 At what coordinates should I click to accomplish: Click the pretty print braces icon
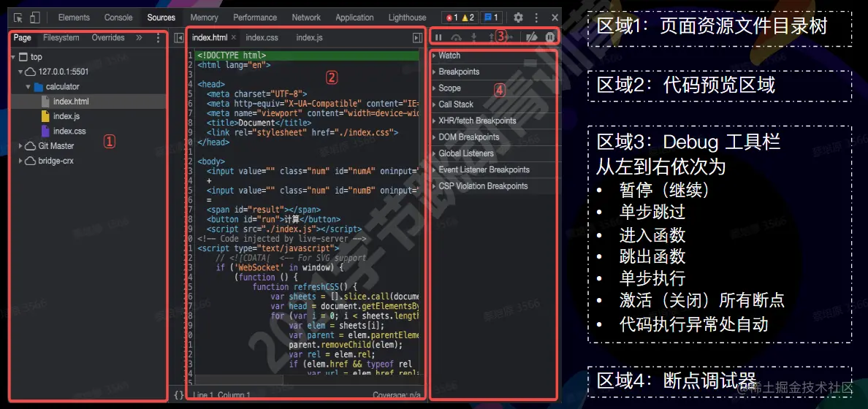click(x=179, y=395)
